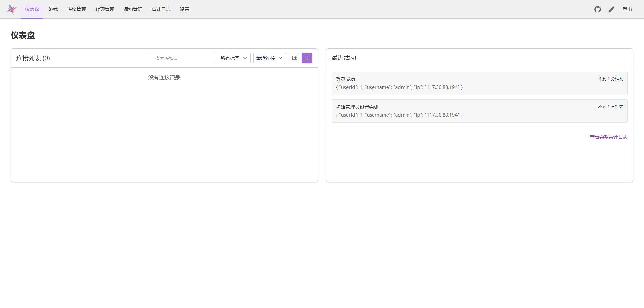Open the 最近连接 sort dropdown
644x308 pixels.
click(270, 58)
